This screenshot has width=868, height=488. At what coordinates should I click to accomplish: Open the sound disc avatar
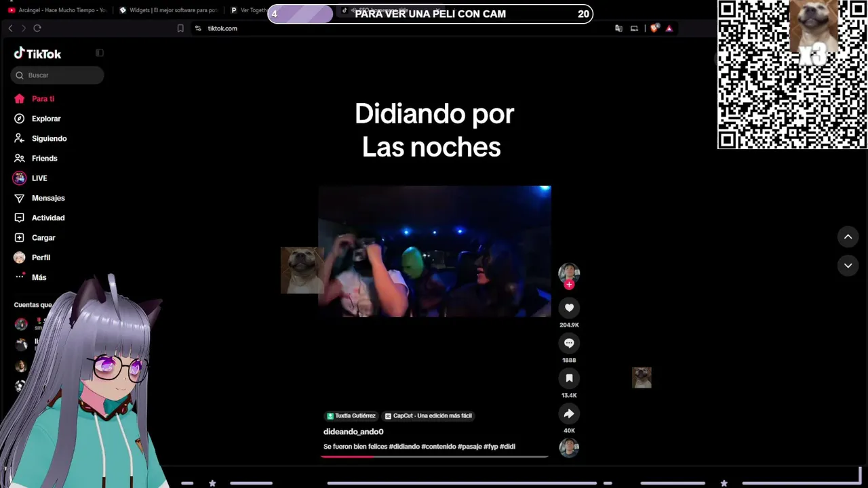(x=569, y=448)
